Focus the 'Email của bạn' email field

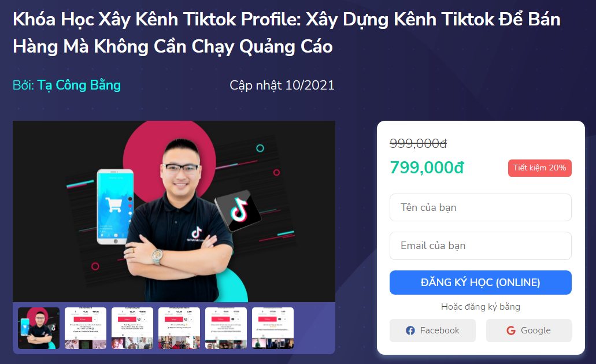click(480, 246)
